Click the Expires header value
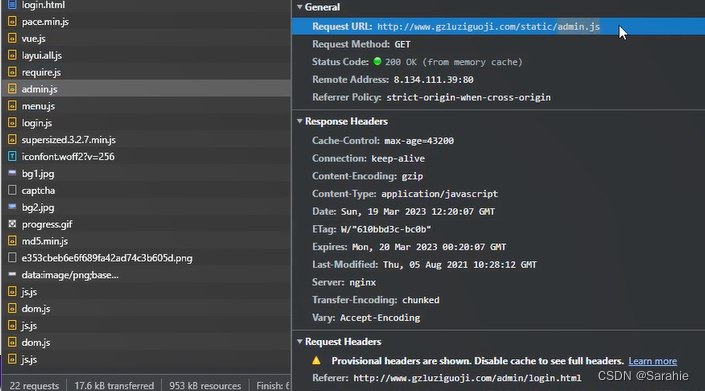 (429, 247)
